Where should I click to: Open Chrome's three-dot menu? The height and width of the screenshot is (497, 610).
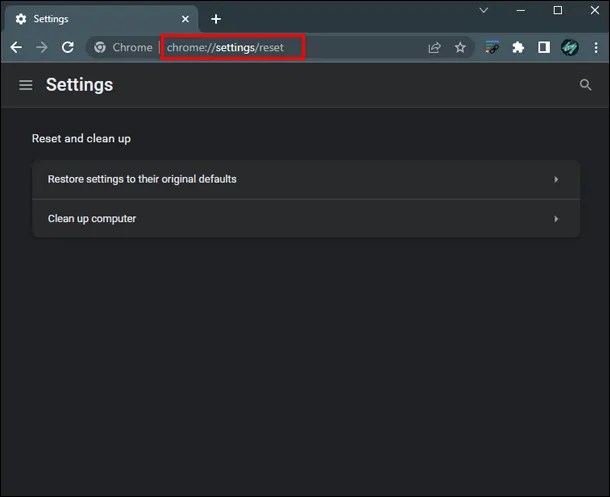coord(595,47)
